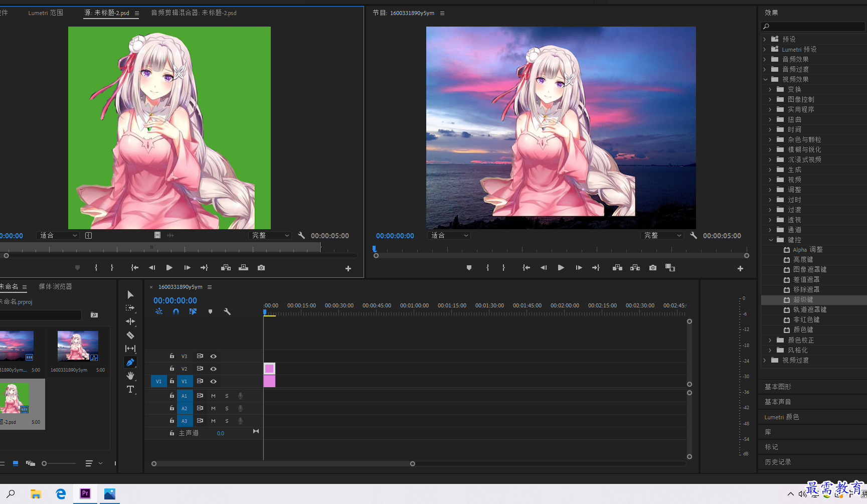Image resolution: width=867 pixels, height=504 pixels.
Task: Open program monitor resolution 完整 dropdown
Action: (x=662, y=235)
